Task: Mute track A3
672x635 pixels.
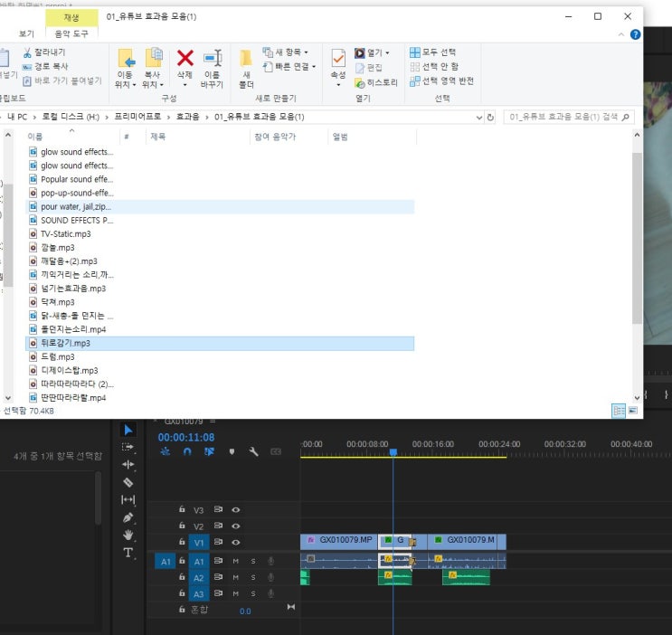Action: tap(236, 593)
